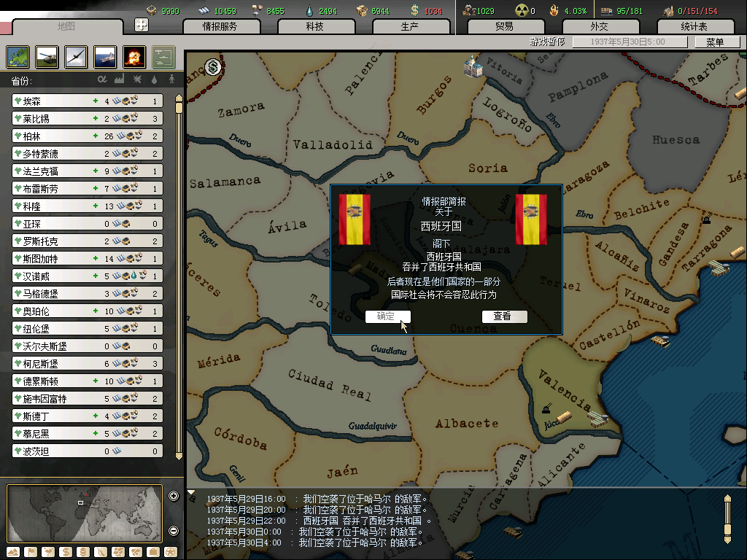Select the 埃森 province row
747x560 pixels.
88,101
